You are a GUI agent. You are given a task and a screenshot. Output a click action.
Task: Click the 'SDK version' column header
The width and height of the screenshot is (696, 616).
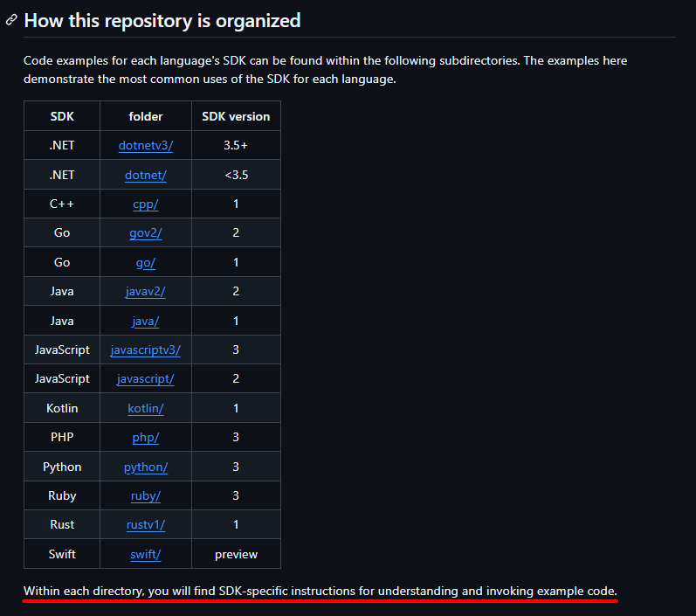[236, 116]
